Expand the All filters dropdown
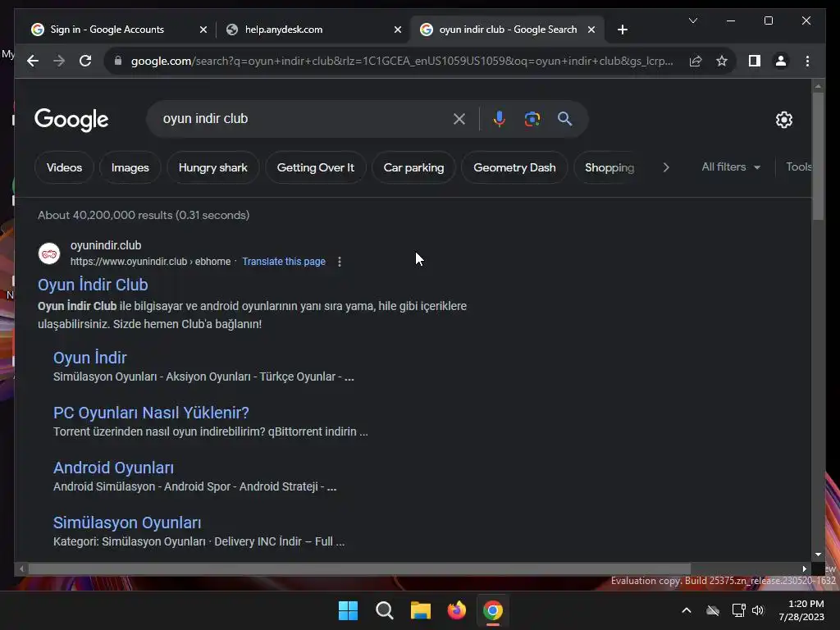The width and height of the screenshot is (840, 630). click(x=731, y=167)
